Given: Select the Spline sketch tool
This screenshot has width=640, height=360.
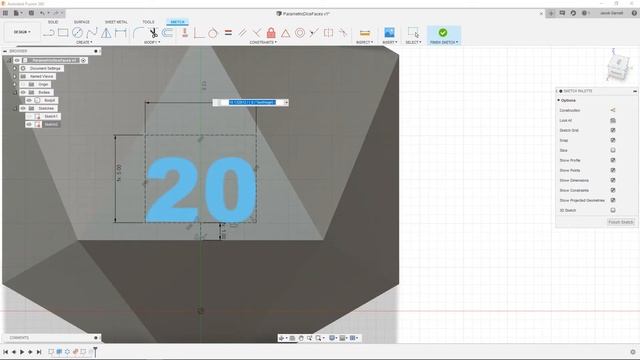Looking at the screenshot, I should click(92, 33).
